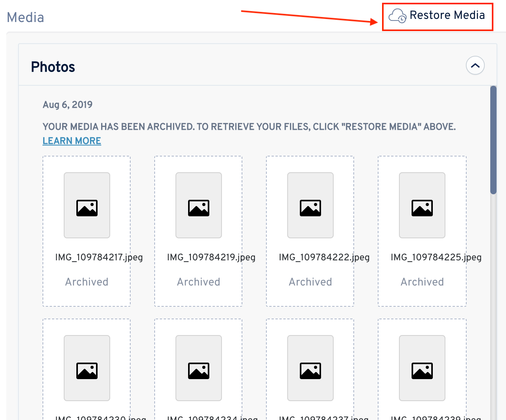Viewport: 506px width, 420px height.
Task: Click image placeholder for IMG_109784234.jpeg
Action: pos(199,368)
